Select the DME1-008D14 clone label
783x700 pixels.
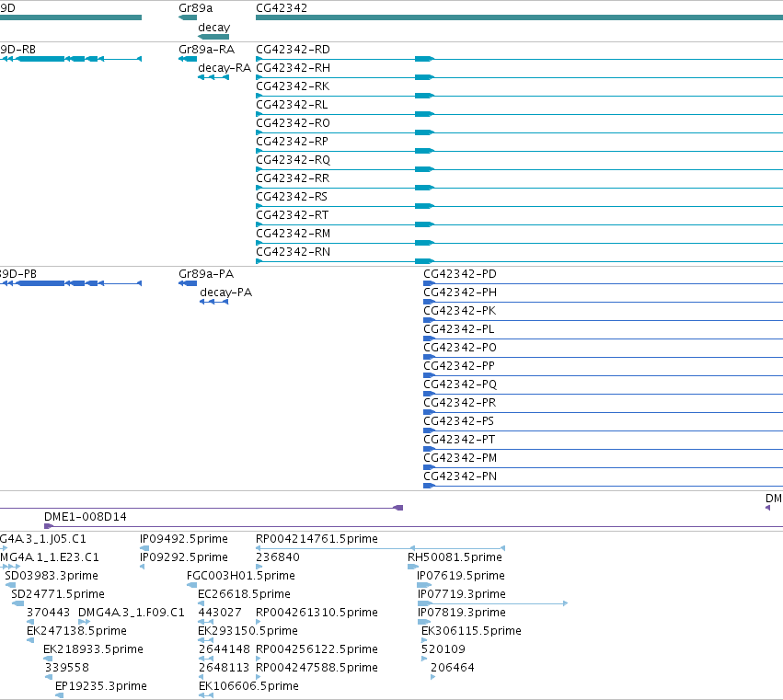(x=86, y=517)
